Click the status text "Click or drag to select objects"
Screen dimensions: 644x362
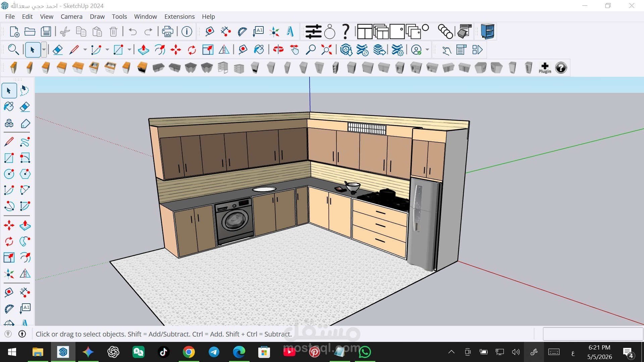80,334
